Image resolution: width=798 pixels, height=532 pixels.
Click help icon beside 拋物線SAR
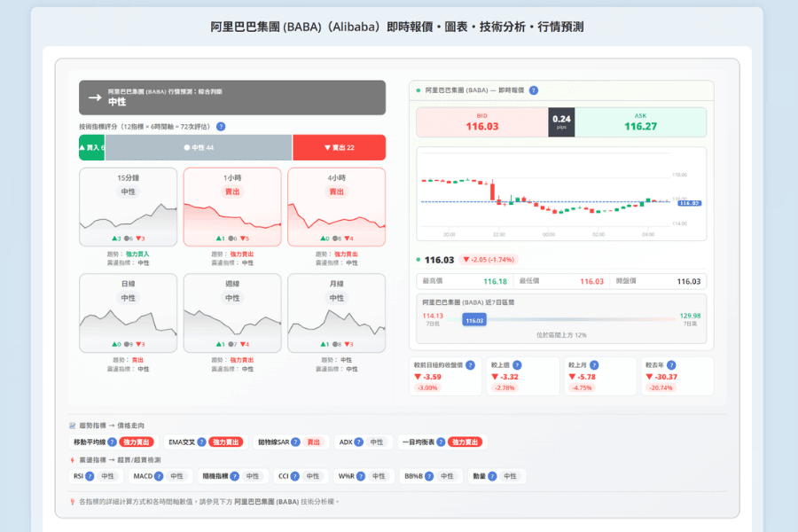tap(295, 442)
